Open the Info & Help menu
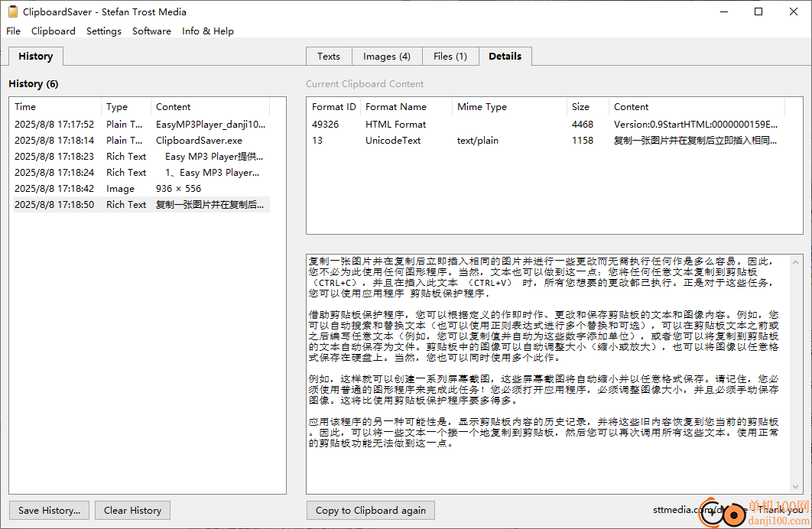 [208, 31]
